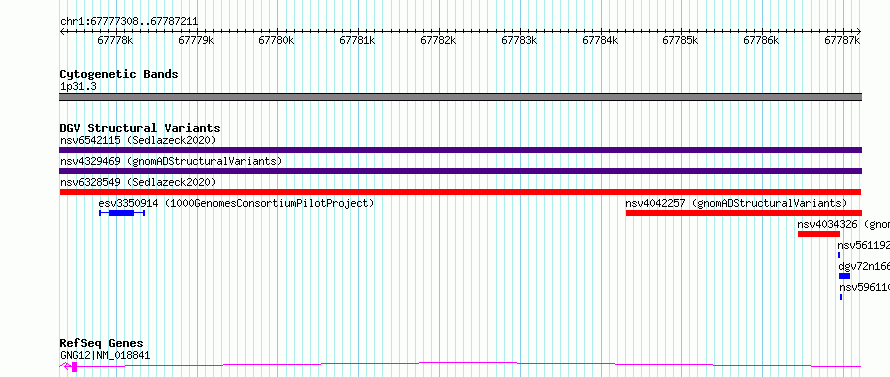890x377 pixels.
Task: Click the 67780k ruler tick label
Action: coord(276,40)
